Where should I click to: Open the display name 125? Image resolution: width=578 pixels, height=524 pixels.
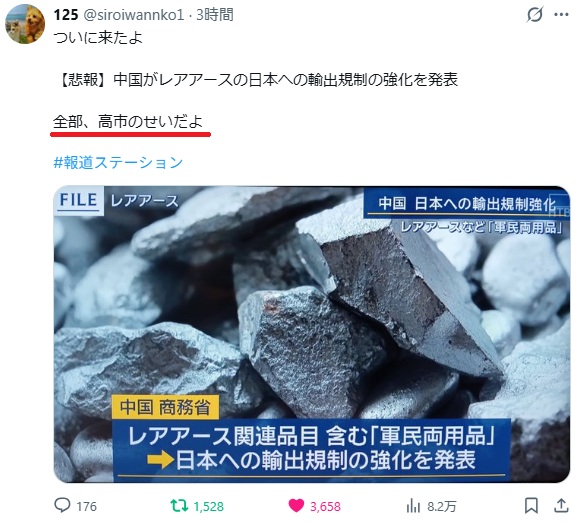(x=66, y=15)
